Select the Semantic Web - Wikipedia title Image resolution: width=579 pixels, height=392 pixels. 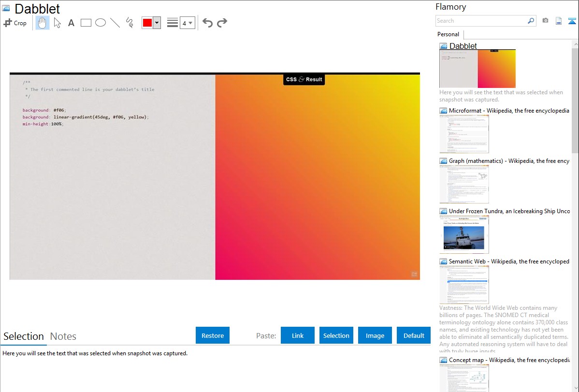[x=509, y=261]
